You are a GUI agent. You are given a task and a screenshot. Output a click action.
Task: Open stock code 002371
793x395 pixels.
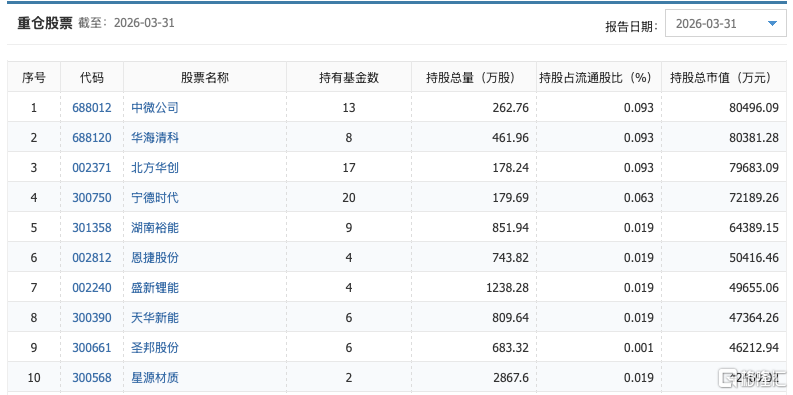point(92,168)
